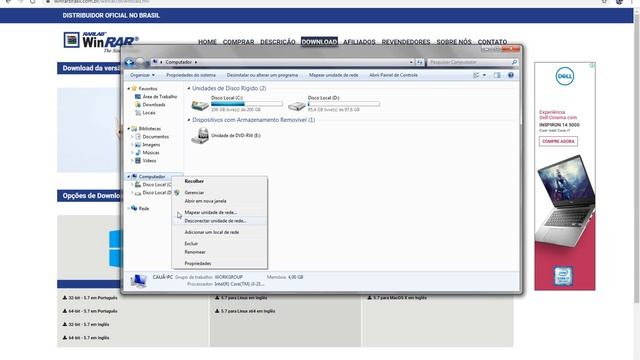Click the Explorer back arrow button
This screenshot has width=640, height=360.
point(130,62)
